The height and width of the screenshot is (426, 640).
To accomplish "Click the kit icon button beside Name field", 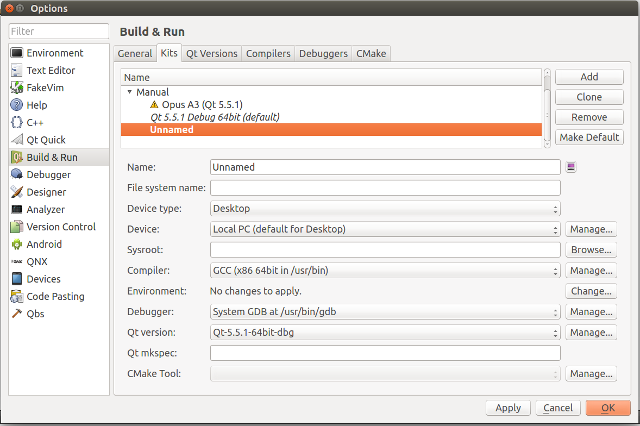I will click(571, 167).
